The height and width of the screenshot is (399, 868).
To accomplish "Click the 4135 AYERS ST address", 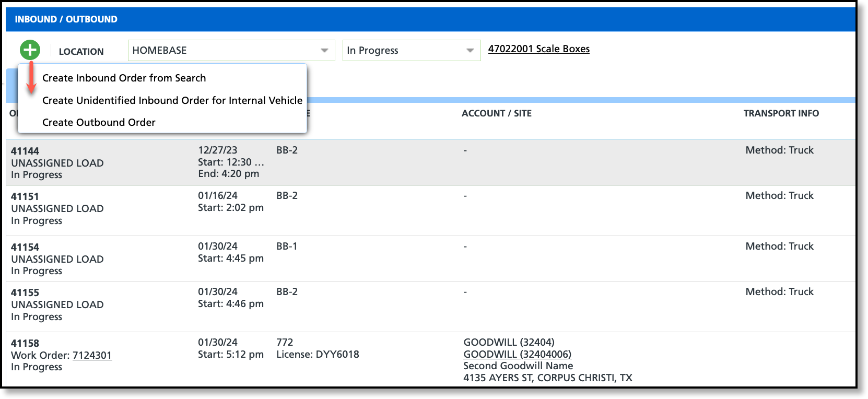I will click(x=548, y=378).
